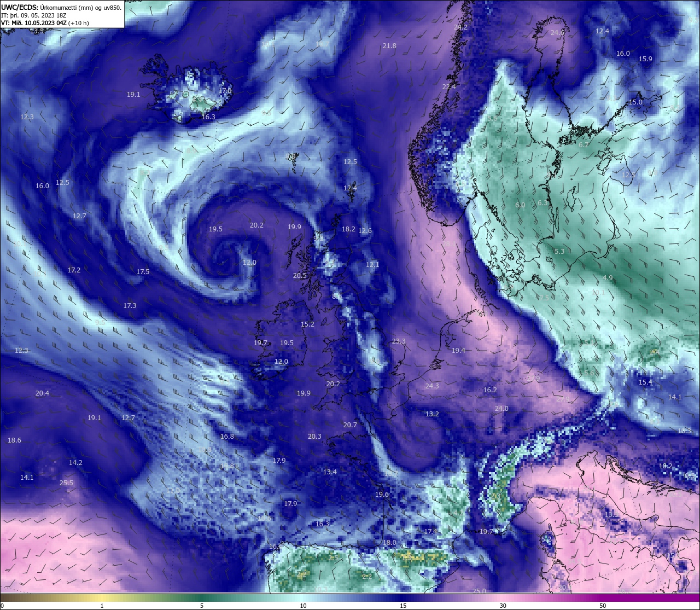Select the 18.2 value north of Scotland
Image resolution: width=700 pixels, height=610 pixels.
[348, 229]
